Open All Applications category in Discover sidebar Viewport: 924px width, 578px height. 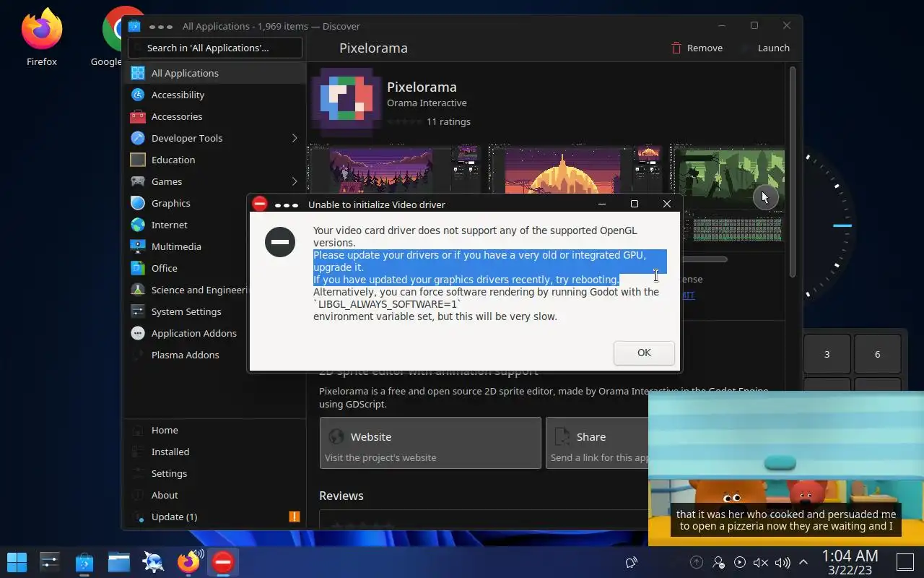click(x=214, y=73)
